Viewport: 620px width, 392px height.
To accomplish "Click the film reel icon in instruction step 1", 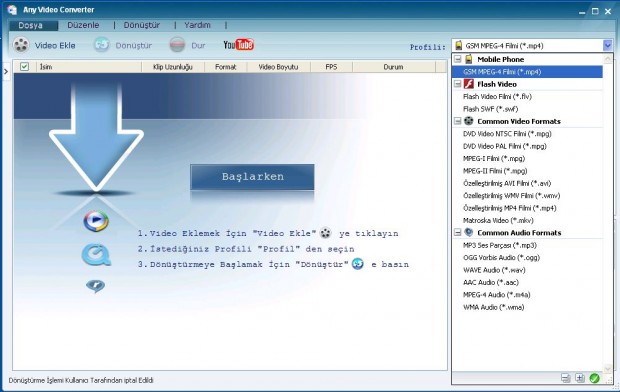I will [325, 233].
